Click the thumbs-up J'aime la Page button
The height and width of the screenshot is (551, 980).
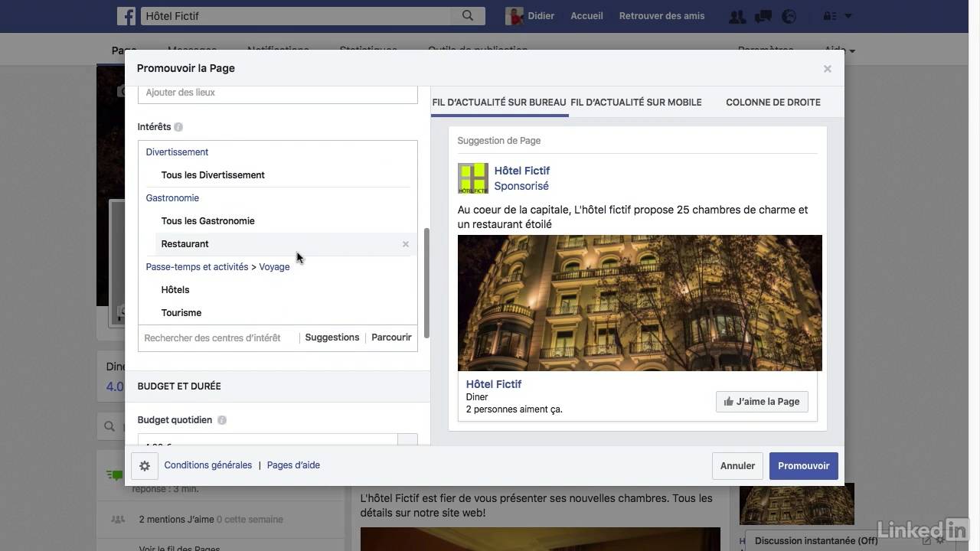pos(762,402)
